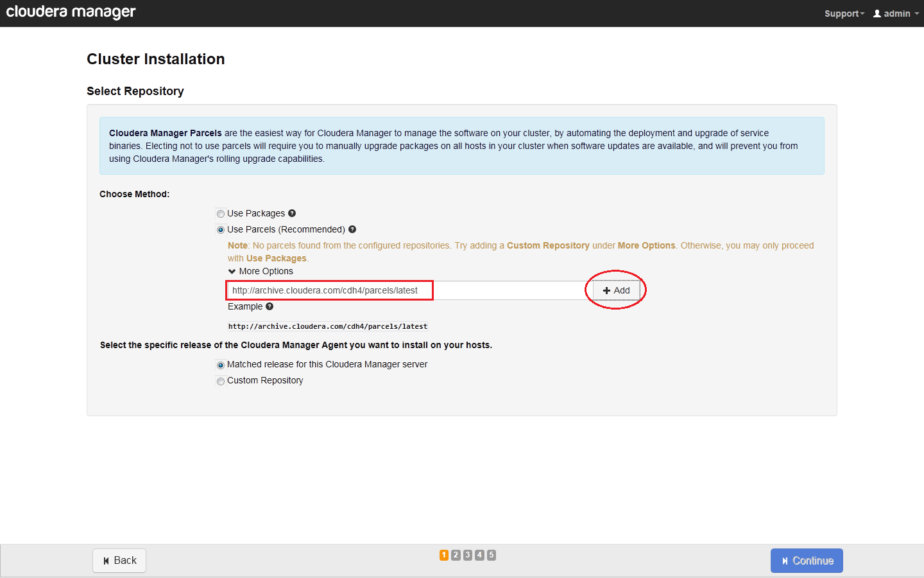
Task: Click the Back button
Action: point(119,561)
